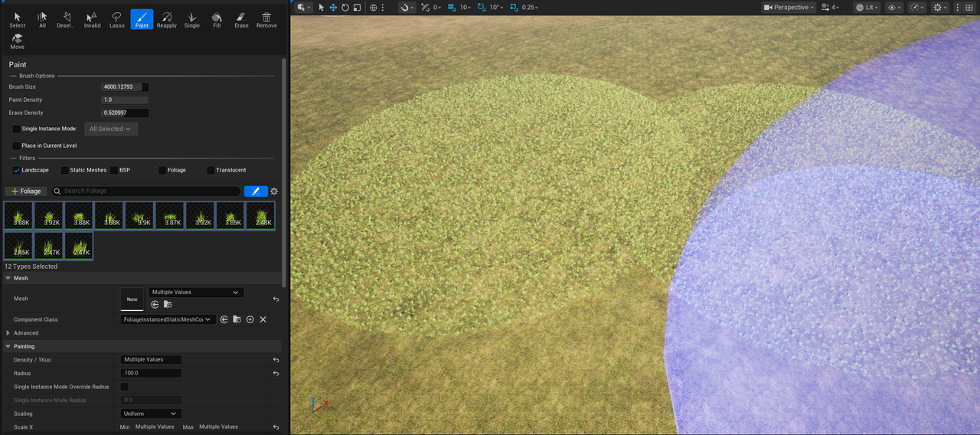Use selected asset for Mesh arrow icon
This screenshot has width=980, height=435.
point(155,304)
